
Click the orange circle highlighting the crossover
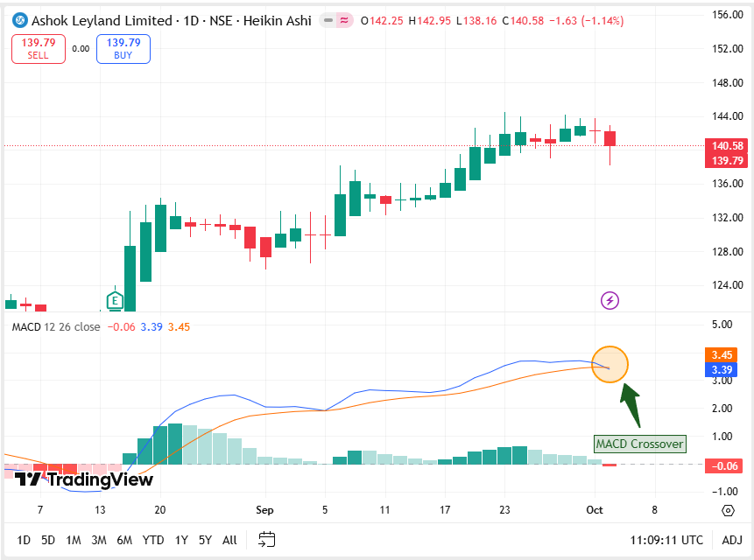coord(610,365)
